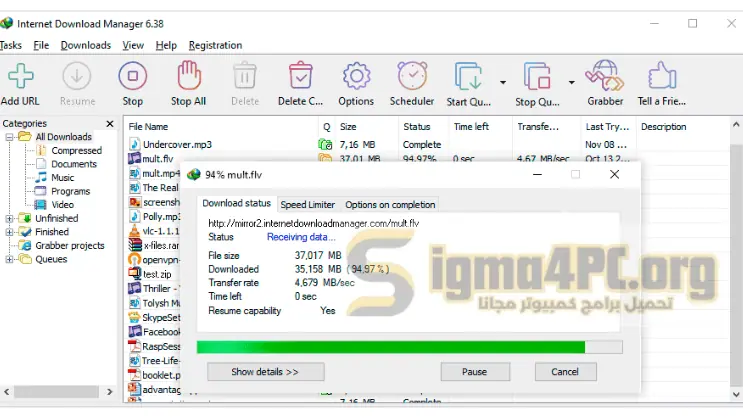Image resolution: width=743 pixels, height=418 pixels.
Task: Open Start Queue dropdown arrow
Action: click(x=503, y=82)
